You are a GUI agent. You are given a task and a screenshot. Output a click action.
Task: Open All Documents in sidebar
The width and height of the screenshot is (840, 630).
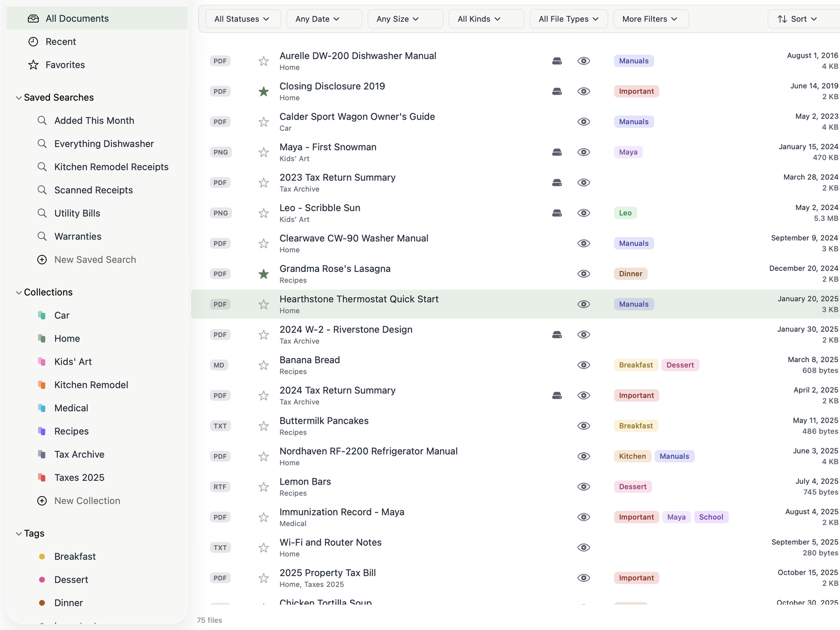tap(97, 18)
